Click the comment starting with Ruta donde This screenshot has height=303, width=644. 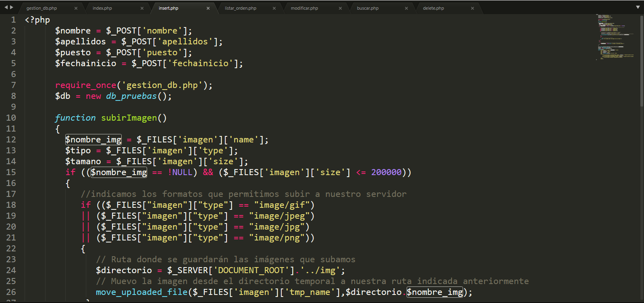(x=226, y=259)
